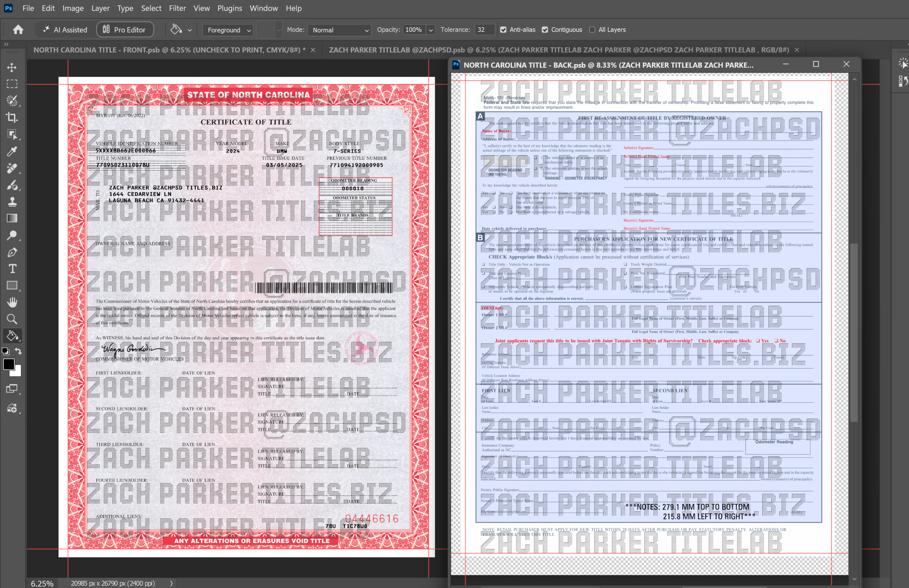This screenshot has height=588, width=909.
Task: Select the Brush tool
Action: 12,185
